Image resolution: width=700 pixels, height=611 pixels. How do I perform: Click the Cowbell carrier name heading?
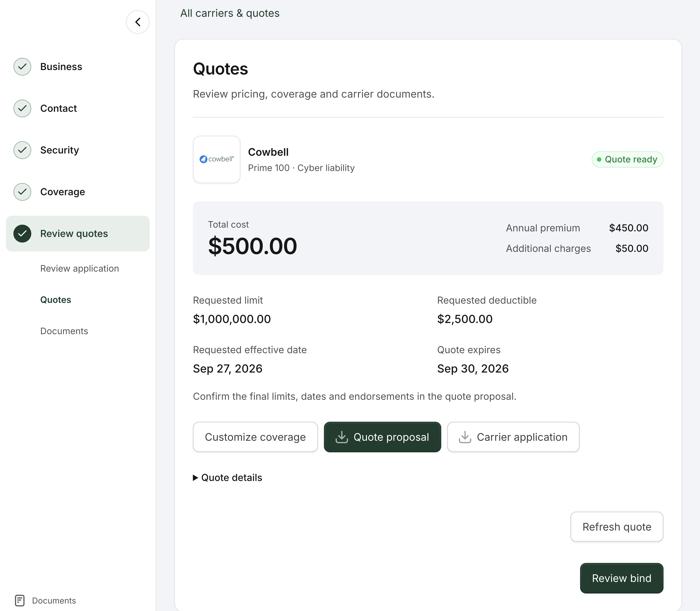coord(268,152)
